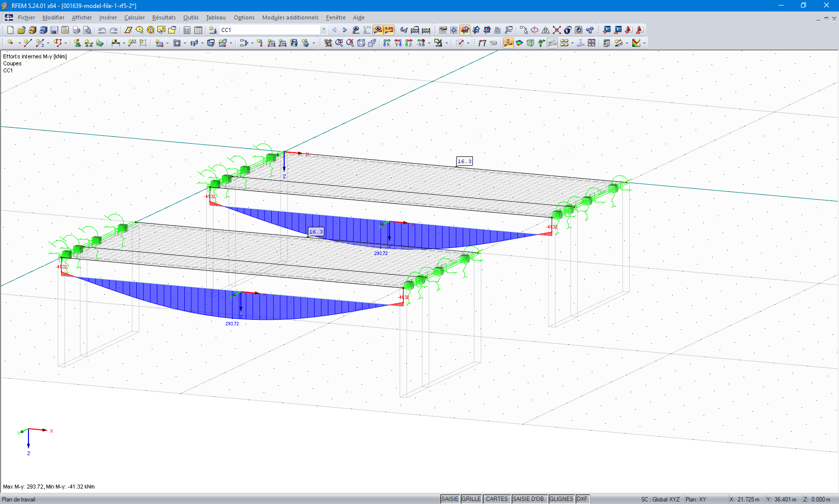Show view opposite to X direction
The image size is (839, 504).
pos(420,43)
